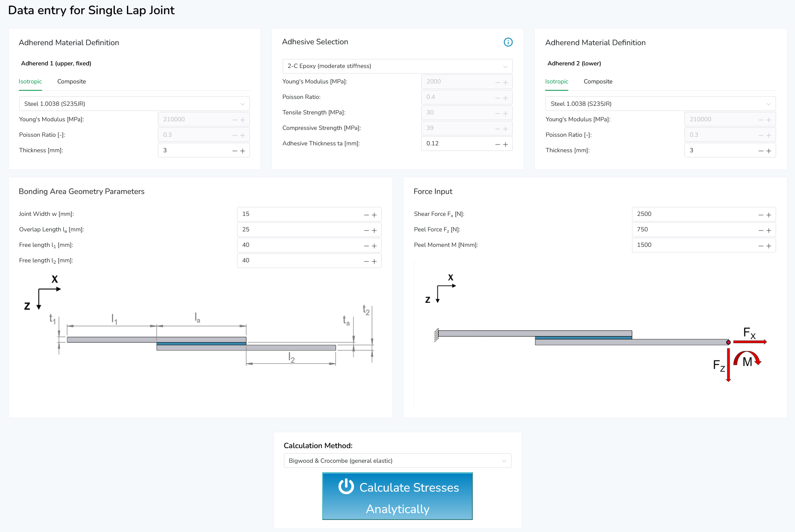The height and width of the screenshot is (532, 795).
Task: Click Peel Force Fz input field
Action: (704, 230)
